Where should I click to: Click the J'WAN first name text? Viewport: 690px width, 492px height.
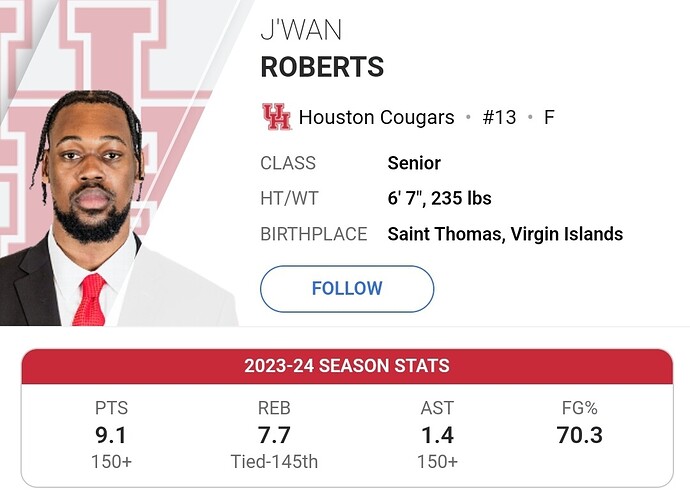pos(301,30)
